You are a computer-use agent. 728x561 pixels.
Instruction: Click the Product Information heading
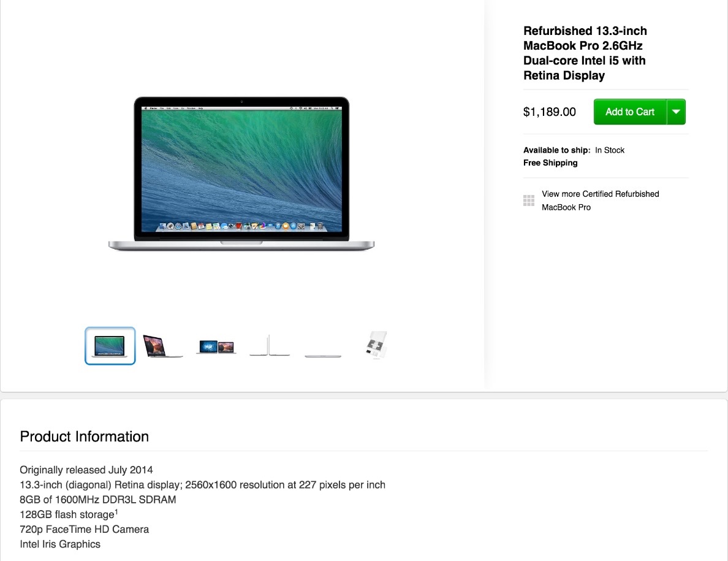(85, 437)
